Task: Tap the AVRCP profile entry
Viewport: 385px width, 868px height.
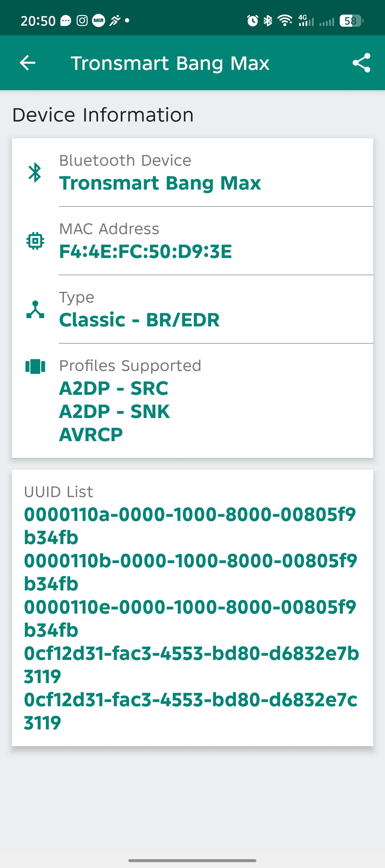Action: [x=91, y=435]
